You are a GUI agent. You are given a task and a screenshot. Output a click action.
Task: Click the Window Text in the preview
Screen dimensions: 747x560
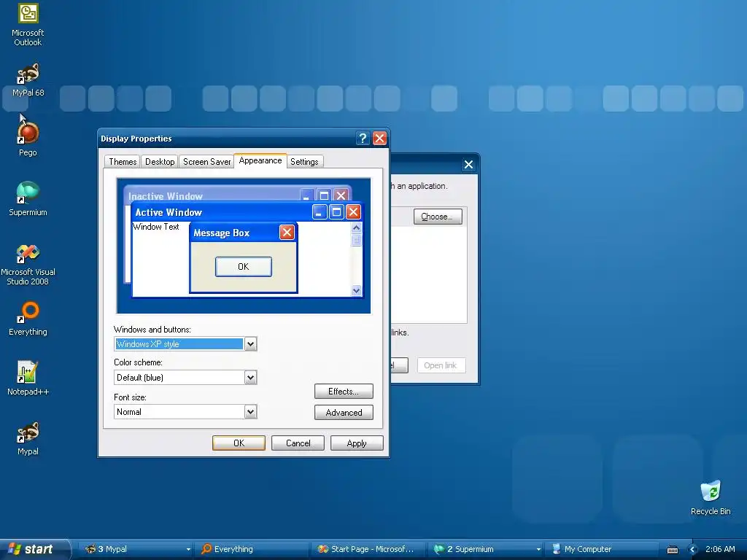(x=156, y=227)
